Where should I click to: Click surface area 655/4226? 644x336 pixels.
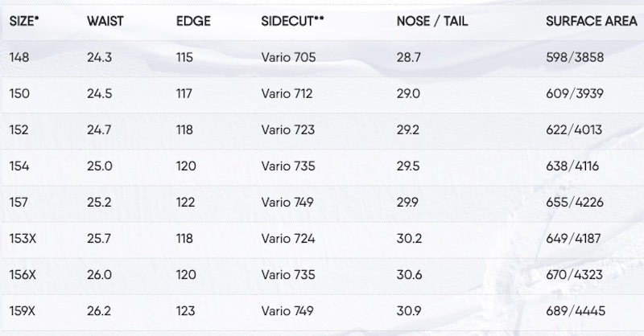575,203
